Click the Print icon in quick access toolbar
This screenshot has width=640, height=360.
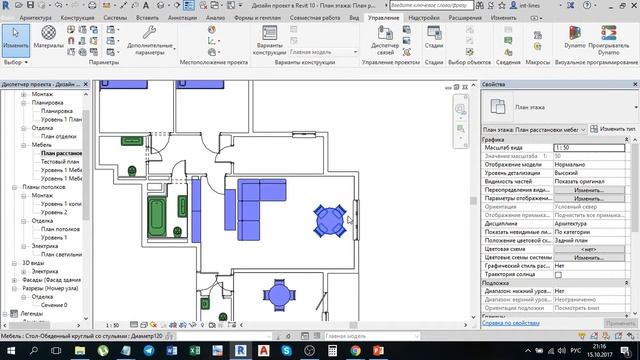pos(92,5)
